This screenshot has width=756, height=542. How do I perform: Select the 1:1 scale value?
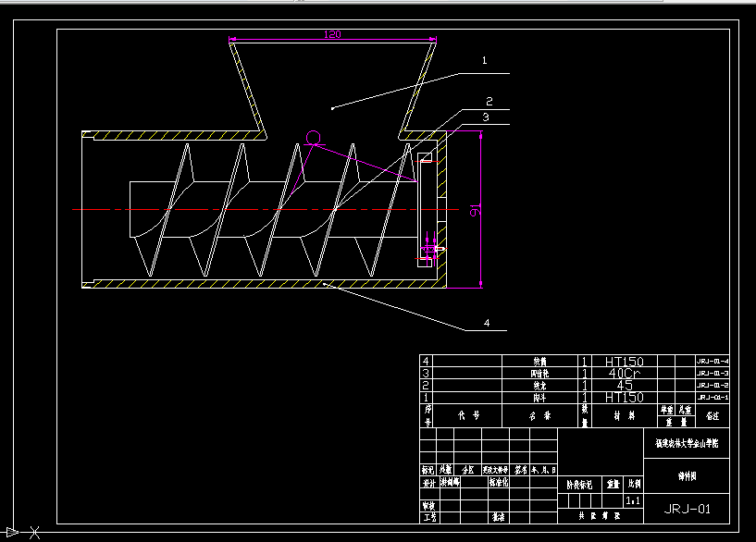click(x=633, y=501)
